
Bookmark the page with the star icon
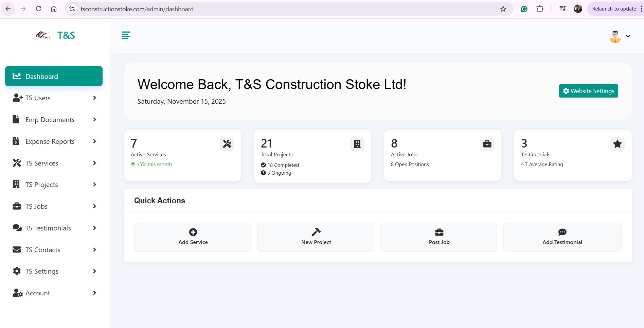502,9
